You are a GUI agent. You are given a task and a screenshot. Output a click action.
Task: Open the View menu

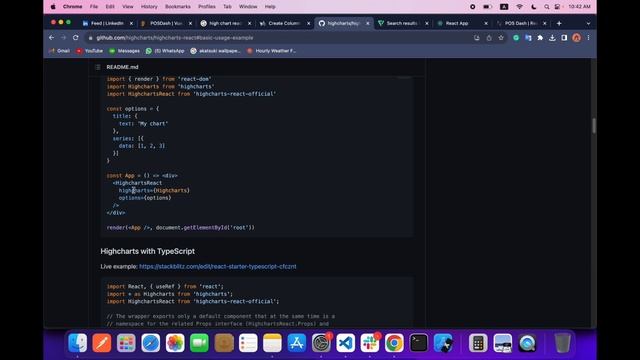pyautogui.click(x=128, y=7)
